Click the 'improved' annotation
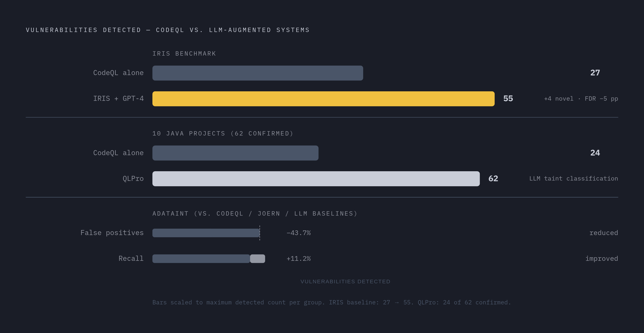644x333 pixels. click(x=601, y=259)
